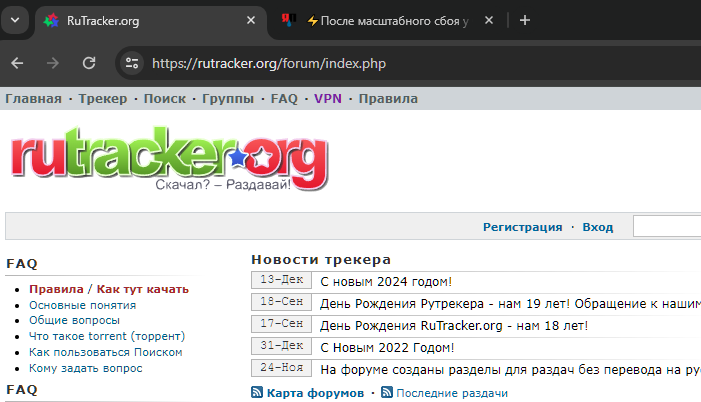Click the Yandex favicon on the second tab
The width and height of the screenshot is (701, 402).
coord(288,20)
